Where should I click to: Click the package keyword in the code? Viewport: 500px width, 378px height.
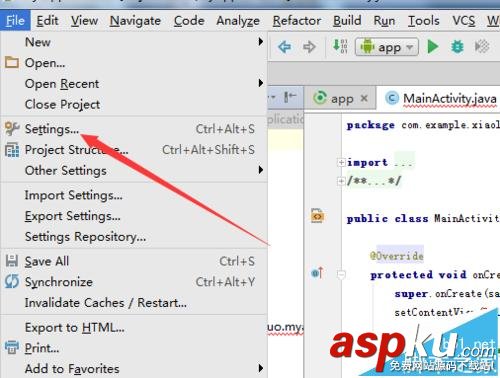tap(370, 125)
